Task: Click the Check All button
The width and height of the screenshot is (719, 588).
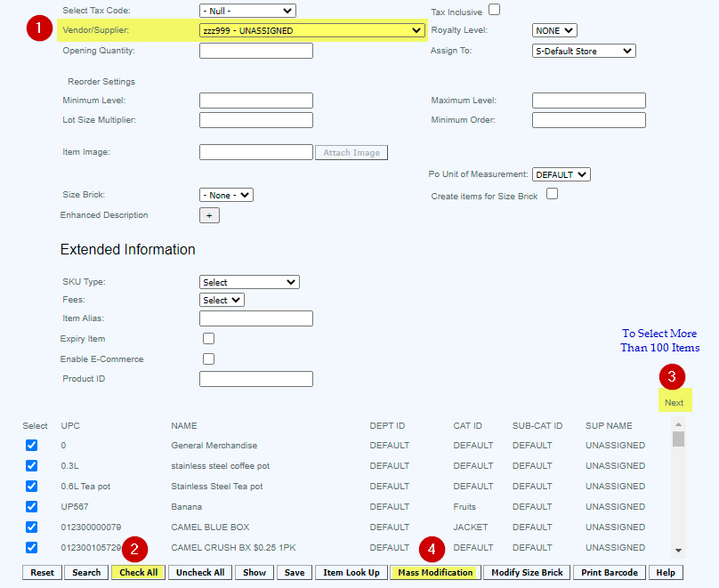Action: (x=138, y=572)
